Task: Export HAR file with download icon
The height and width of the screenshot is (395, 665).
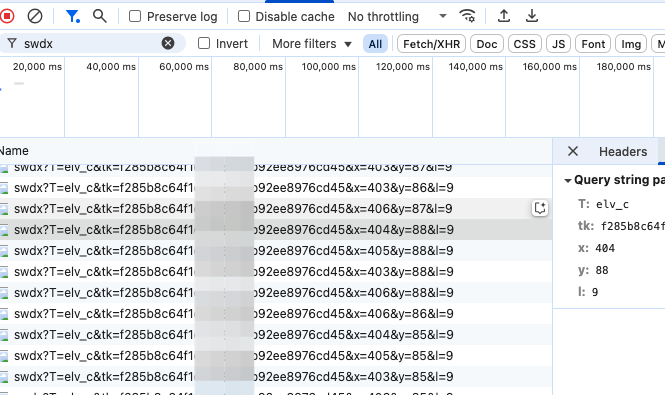Action: 531,16
